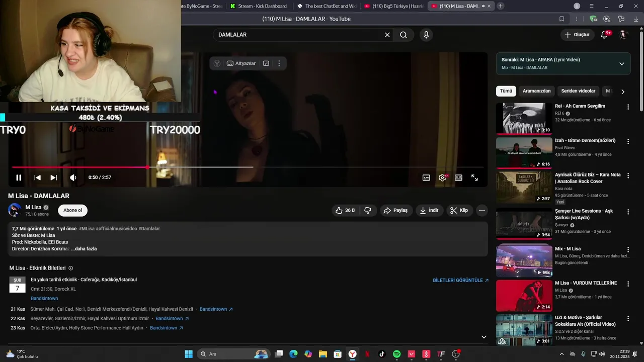644x362 pixels.
Task: Open Bandsintown link for 21 Kas Denizli
Action: [x=216, y=309]
